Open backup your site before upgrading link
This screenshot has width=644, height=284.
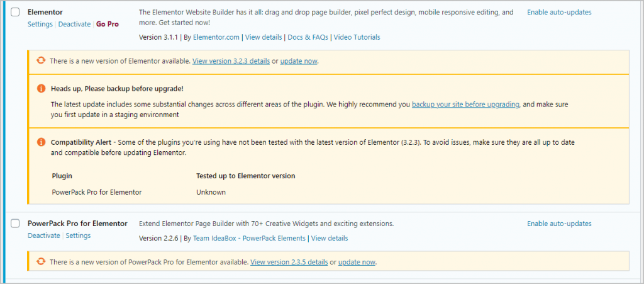pyautogui.click(x=465, y=105)
